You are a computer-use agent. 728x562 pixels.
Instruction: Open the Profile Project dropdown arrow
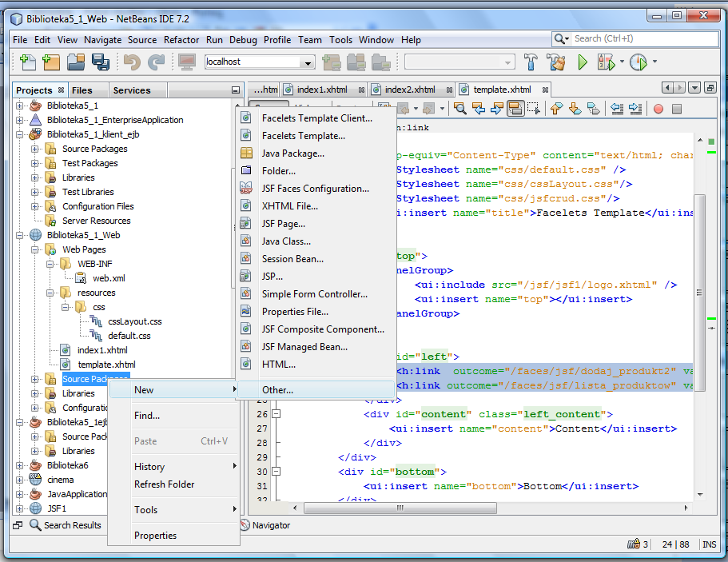click(x=654, y=62)
